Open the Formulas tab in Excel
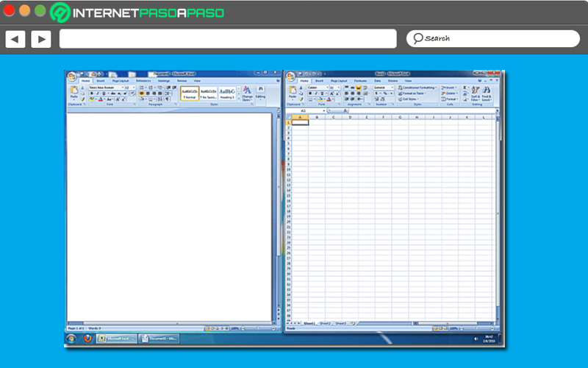The image size is (588, 368). 360,80
